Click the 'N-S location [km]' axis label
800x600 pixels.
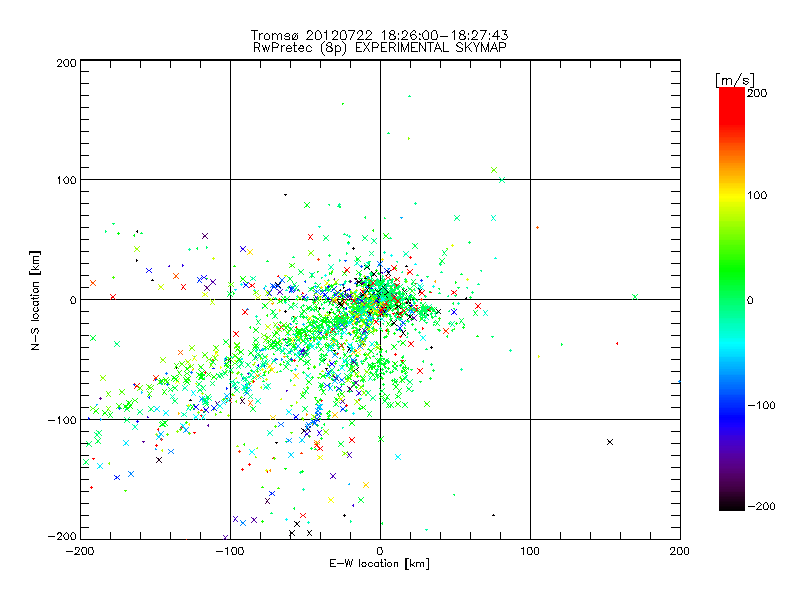tap(35, 301)
